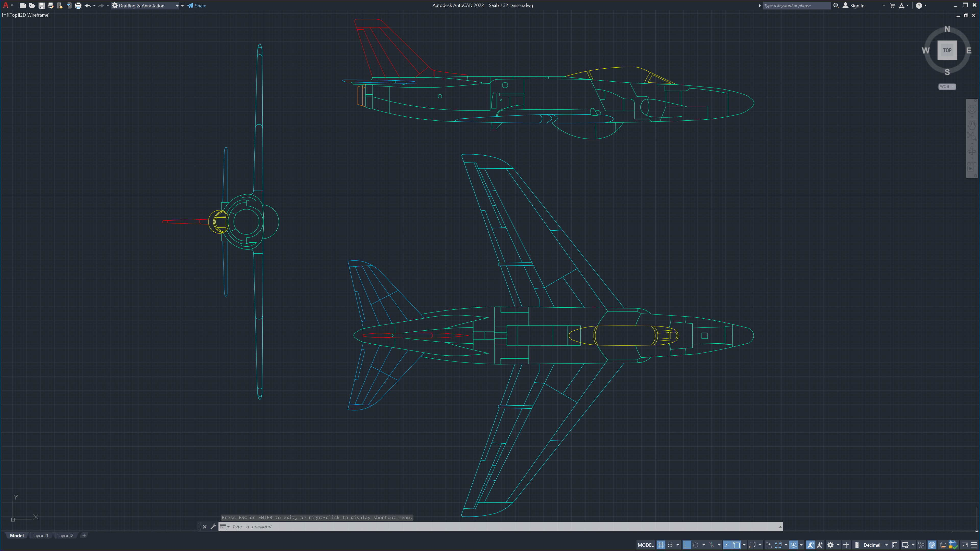Viewport: 980px width, 551px height.
Task: Open Object Snap settings dropdown arrow
Action: tap(744, 545)
